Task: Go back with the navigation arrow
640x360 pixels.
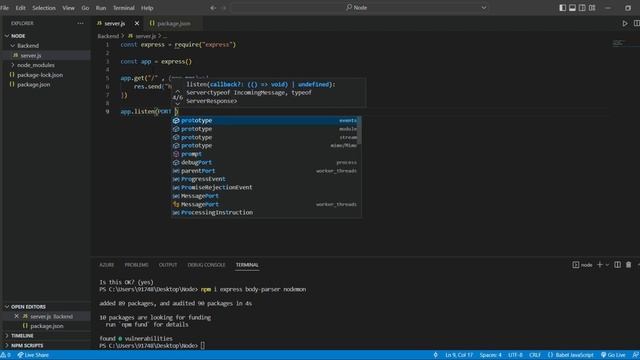Action: (x=213, y=8)
